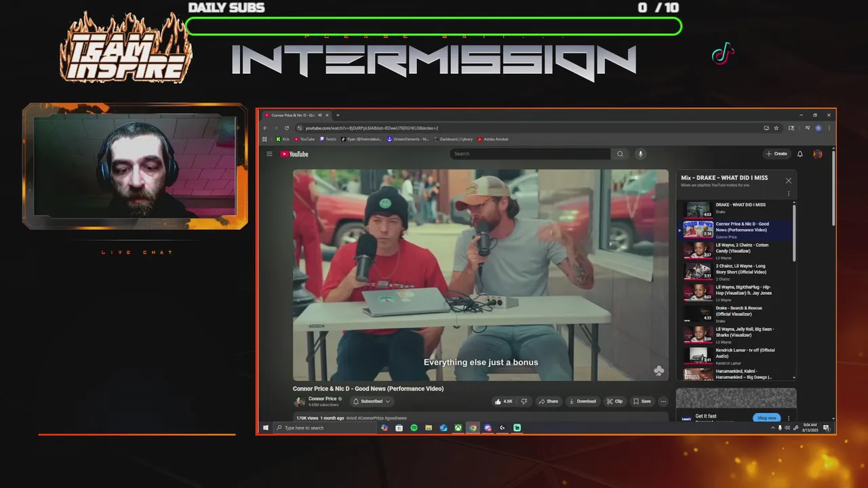Open the Connor Price channel name link
Screen dimensions: 868x488
(x=322, y=399)
